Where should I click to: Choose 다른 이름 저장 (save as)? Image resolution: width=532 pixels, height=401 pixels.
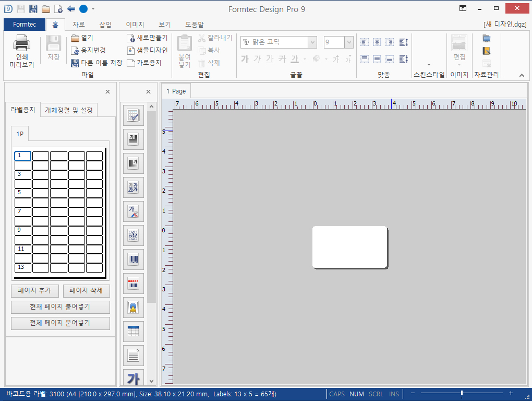coord(96,63)
